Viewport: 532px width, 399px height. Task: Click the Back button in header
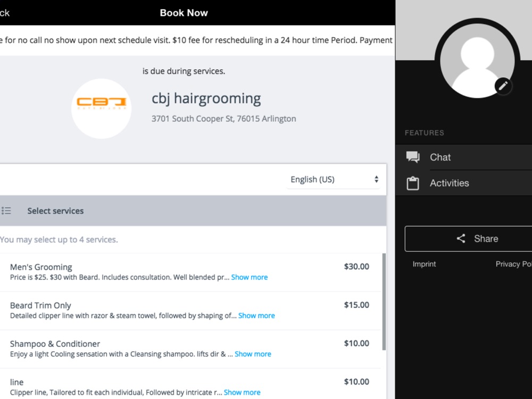pyautogui.click(x=5, y=13)
